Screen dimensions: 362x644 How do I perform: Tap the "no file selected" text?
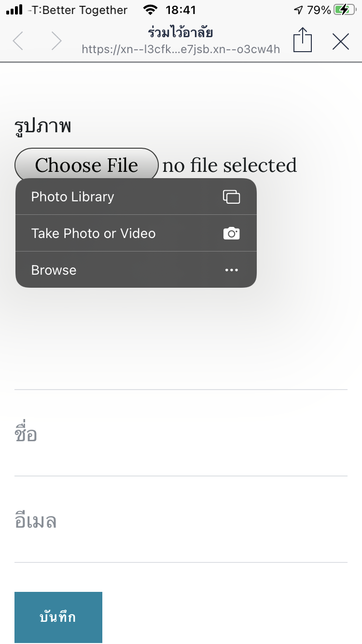pos(229,166)
